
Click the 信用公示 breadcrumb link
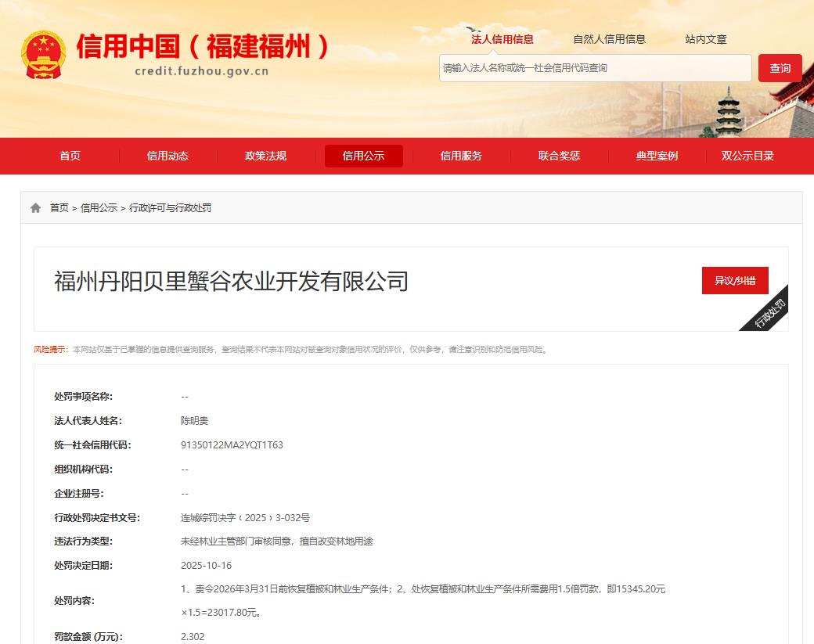tap(99, 208)
